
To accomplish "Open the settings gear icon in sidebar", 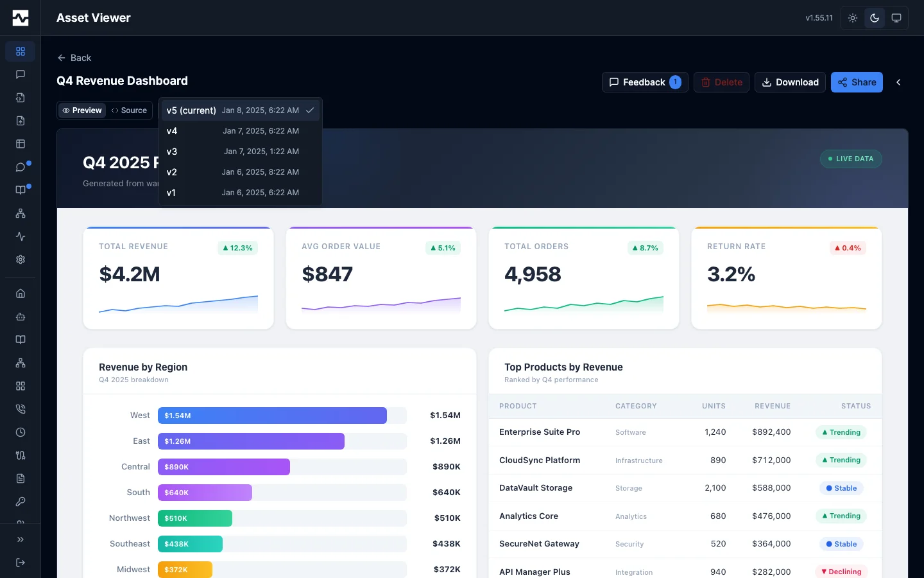I will pos(21,259).
